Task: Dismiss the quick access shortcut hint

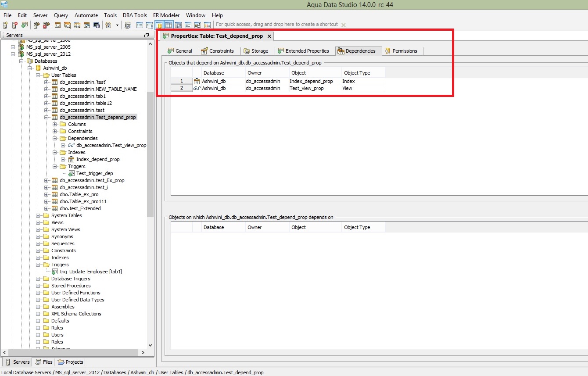Action: pyautogui.click(x=344, y=25)
